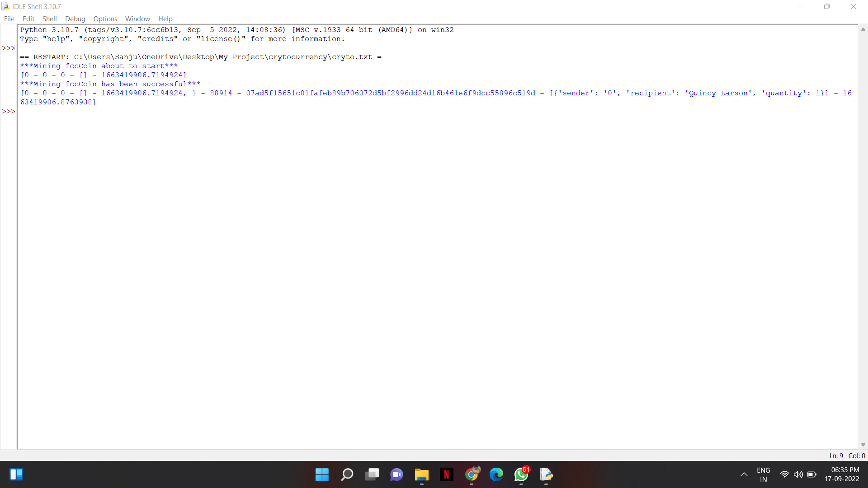Screen dimensions: 868x488
Task: Expand hidden system tray icons chevron
Action: tap(744, 474)
